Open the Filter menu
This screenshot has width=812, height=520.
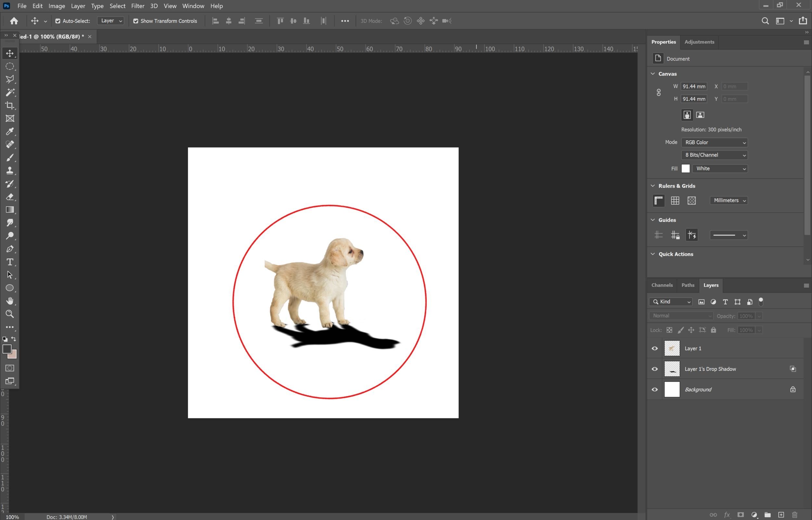tap(138, 6)
